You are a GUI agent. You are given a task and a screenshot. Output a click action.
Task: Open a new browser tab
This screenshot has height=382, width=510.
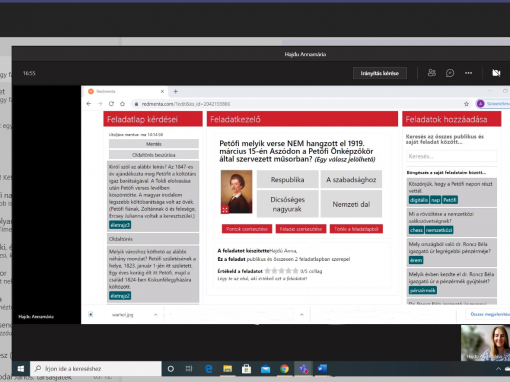pyautogui.click(x=176, y=91)
